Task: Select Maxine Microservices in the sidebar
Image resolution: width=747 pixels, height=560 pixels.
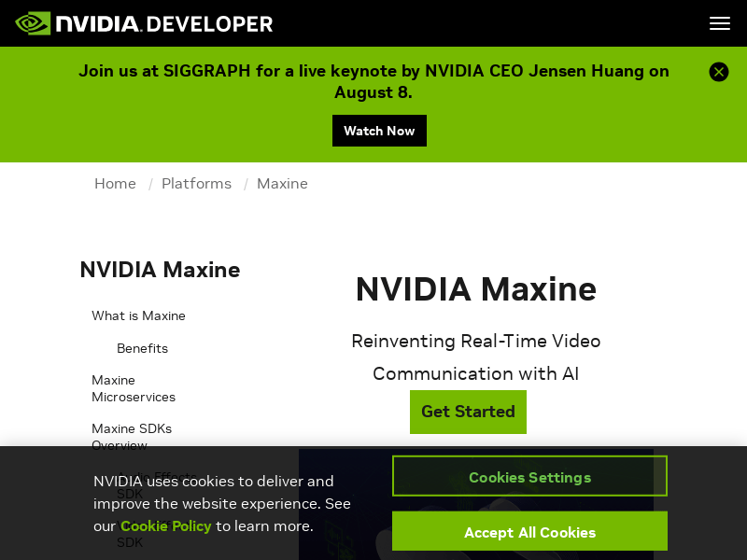Action: (133, 388)
